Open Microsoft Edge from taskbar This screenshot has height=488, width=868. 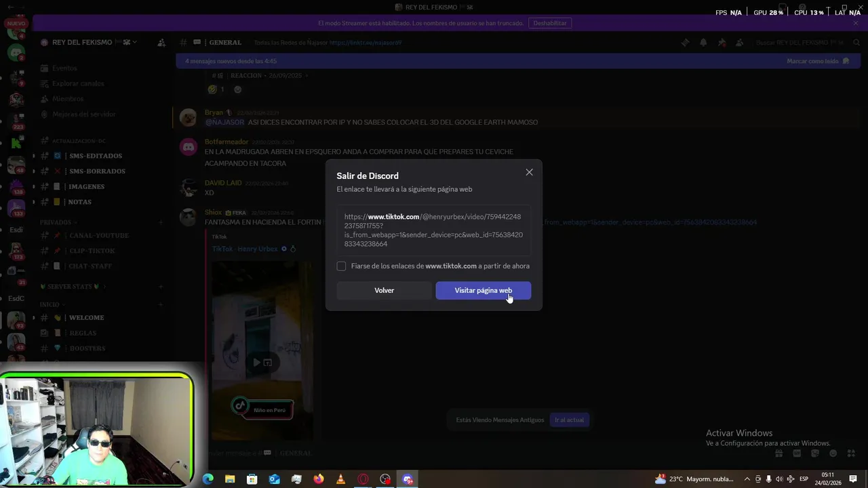(x=208, y=479)
